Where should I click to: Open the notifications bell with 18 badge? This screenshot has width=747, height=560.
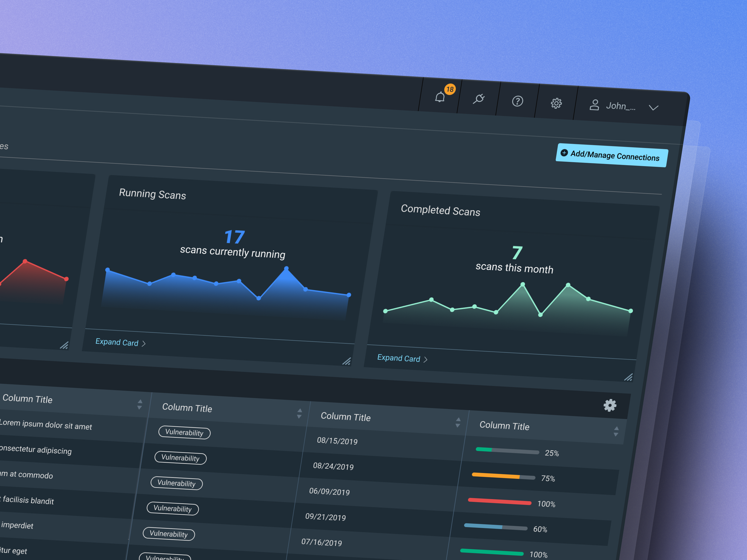point(440,97)
